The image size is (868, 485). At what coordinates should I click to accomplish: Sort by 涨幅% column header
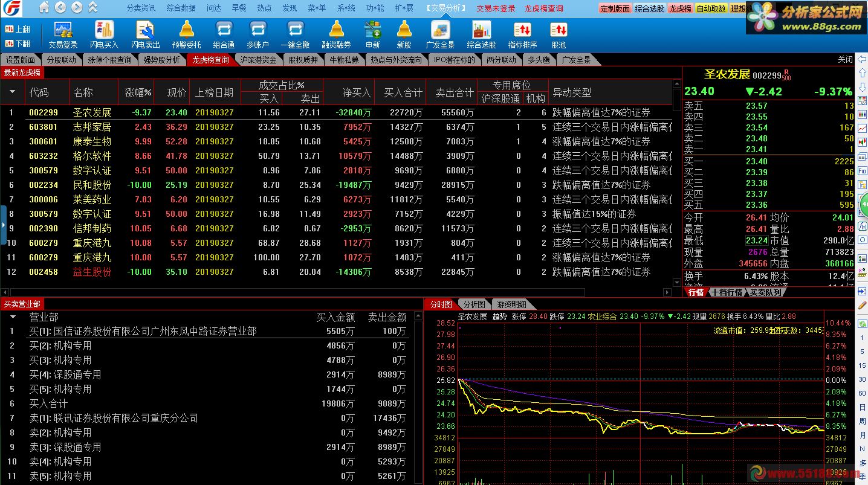138,92
